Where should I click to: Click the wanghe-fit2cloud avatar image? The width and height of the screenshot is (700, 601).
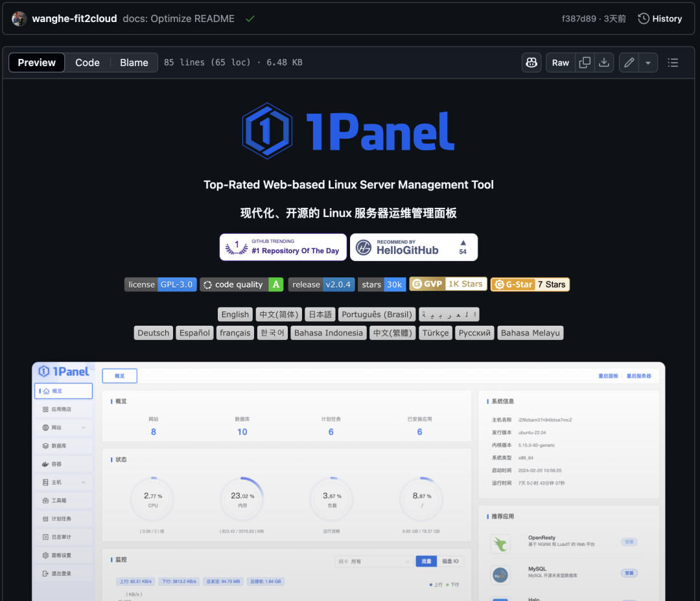click(19, 19)
